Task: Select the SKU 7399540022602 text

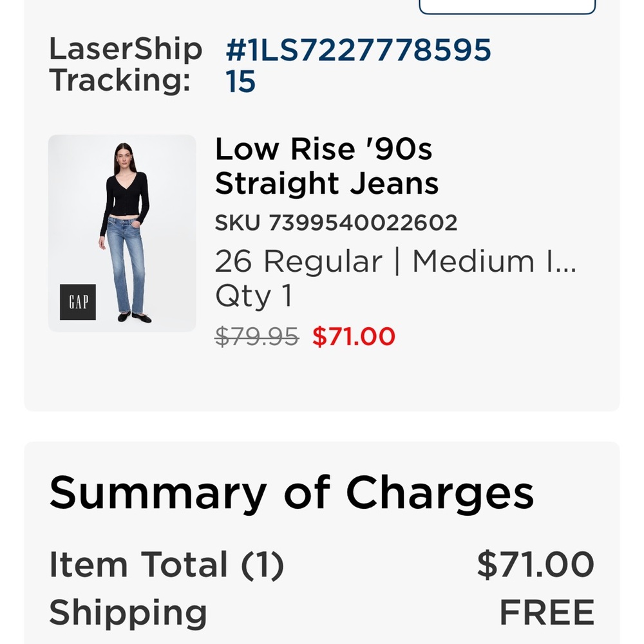Action: (x=336, y=223)
